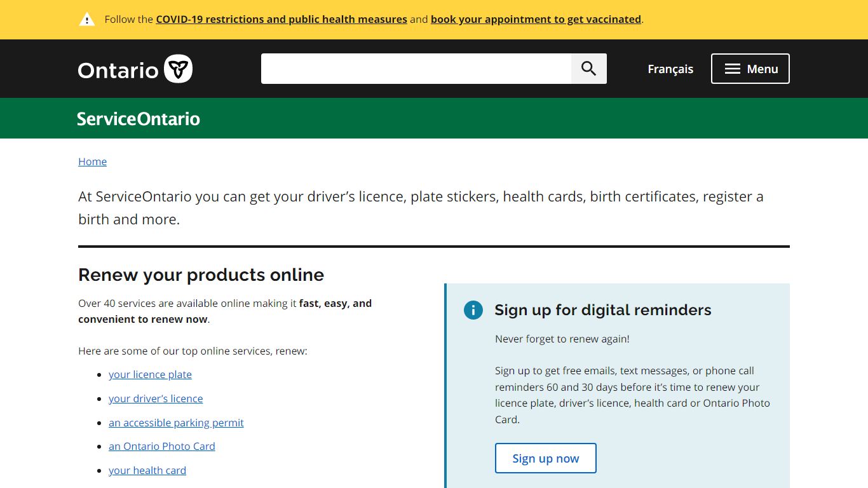This screenshot has height=488, width=868.
Task: Open the Menu hamburger button
Action: tap(750, 69)
